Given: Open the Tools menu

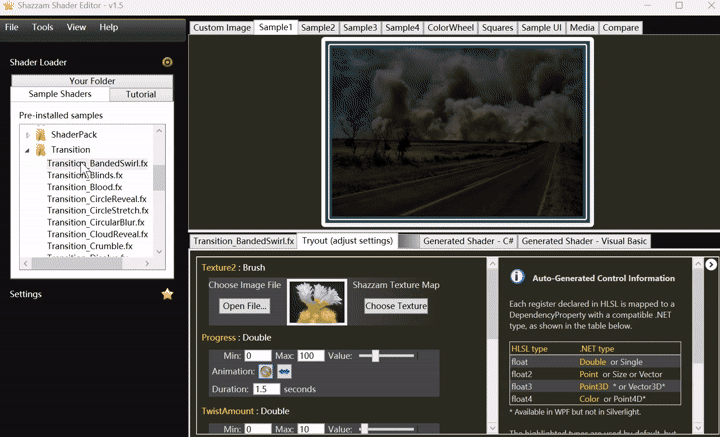Looking at the screenshot, I should pyautogui.click(x=42, y=27).
